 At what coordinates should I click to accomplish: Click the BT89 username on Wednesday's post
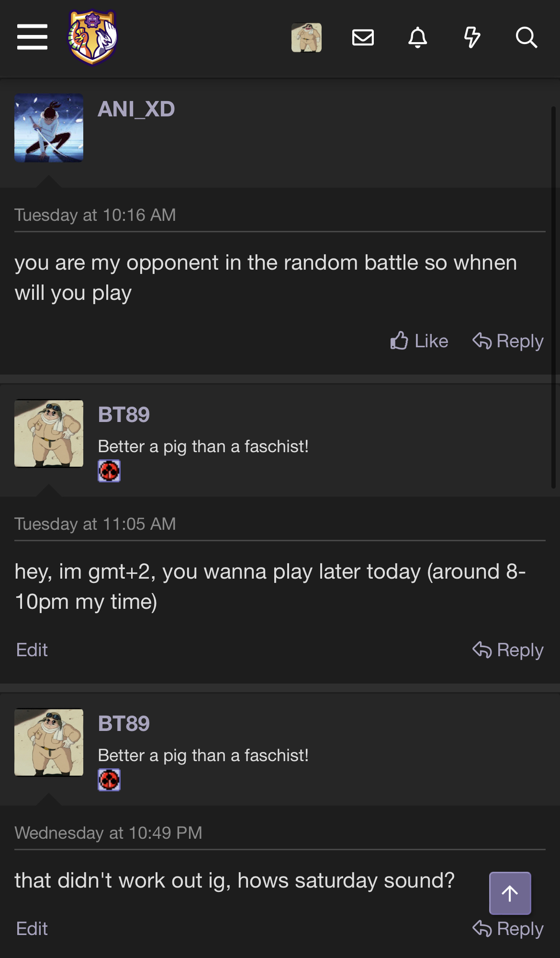point(124,724)
